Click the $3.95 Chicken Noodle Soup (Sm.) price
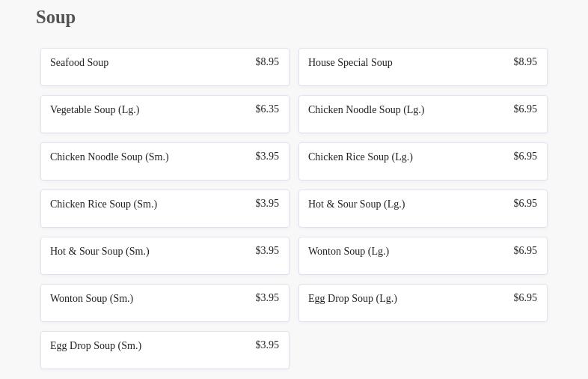Viewport: 588px width, 379px height. point(267,157)
